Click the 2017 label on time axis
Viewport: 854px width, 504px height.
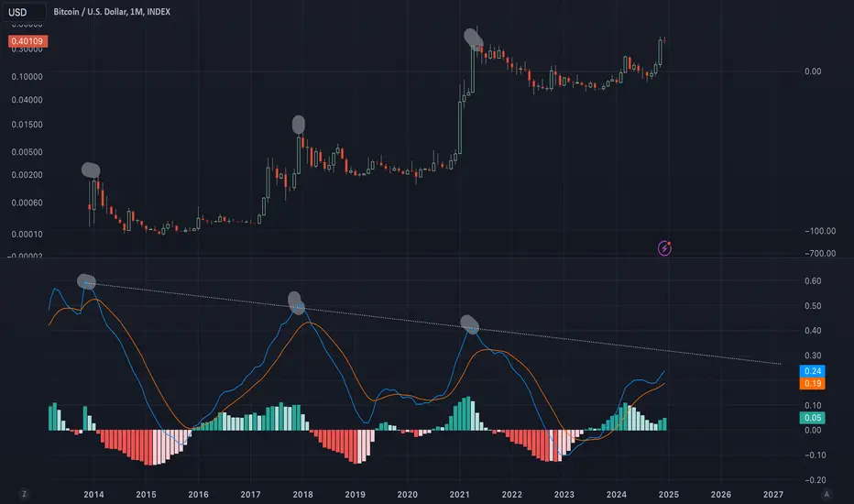tap(250, 494)
